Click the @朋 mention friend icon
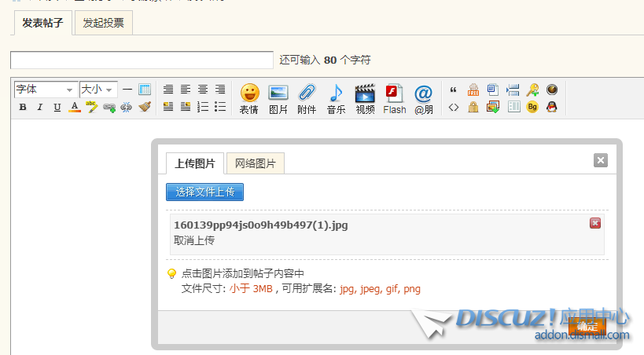644x355 pixels. tap(423, 99)
